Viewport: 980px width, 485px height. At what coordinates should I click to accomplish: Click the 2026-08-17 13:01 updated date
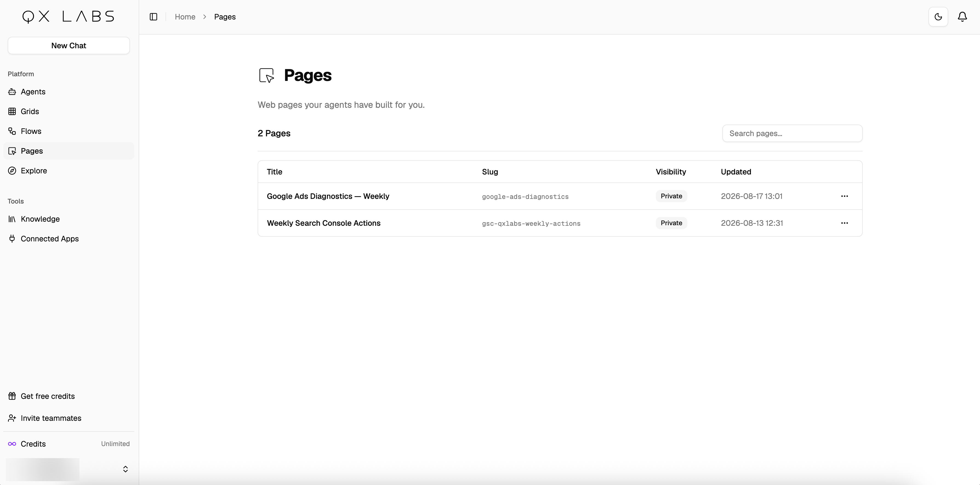click(751, 196)
